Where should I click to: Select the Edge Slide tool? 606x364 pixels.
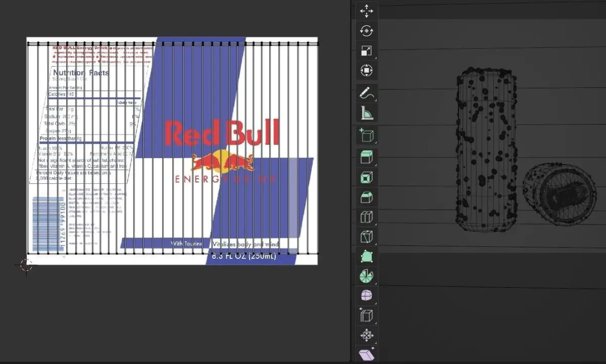click(366, 316)
